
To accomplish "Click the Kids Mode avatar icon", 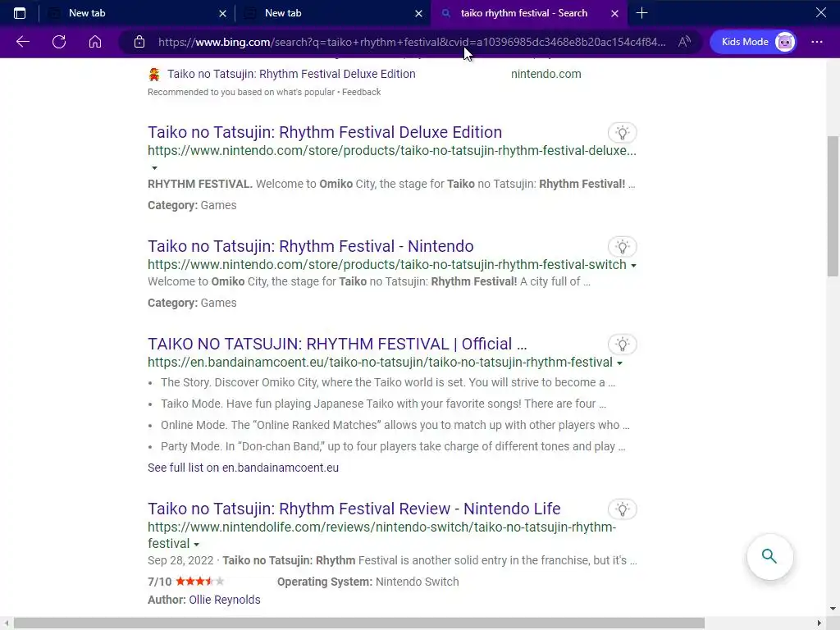I will click(x=785, y=42).
